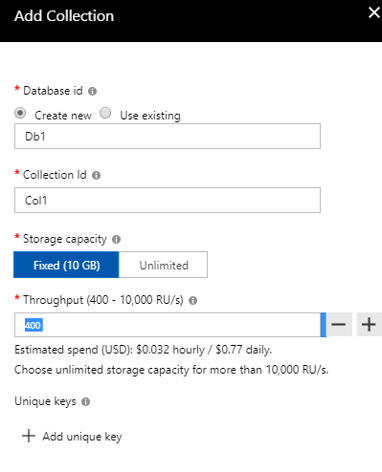Click the Add Collection panel title
The width and height of the screenshot is (382, 472).
64,16
